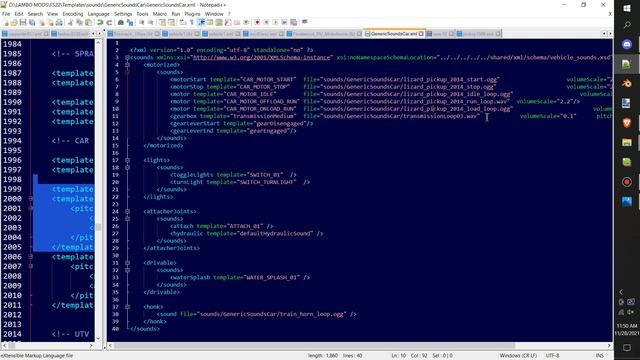
Task: Click the macro playback toolbar icon
Action: coord(275,22)
